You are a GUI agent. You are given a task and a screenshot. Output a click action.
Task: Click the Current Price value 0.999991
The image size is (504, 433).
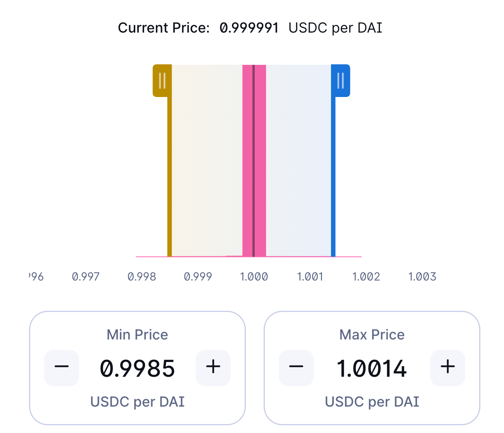(249, 28)
